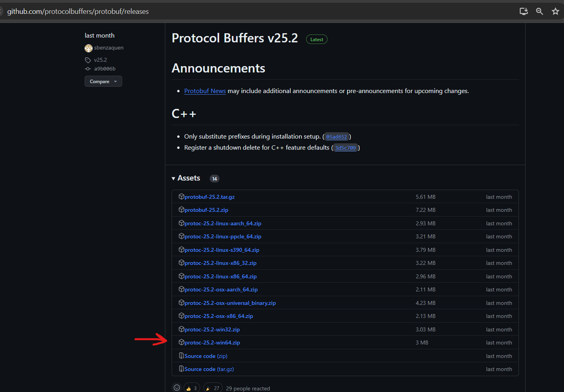Click package icon beside protoc-25.2-linux-s390_64.zip
This screenshot has width=564, height=392.
click(181, 250)
